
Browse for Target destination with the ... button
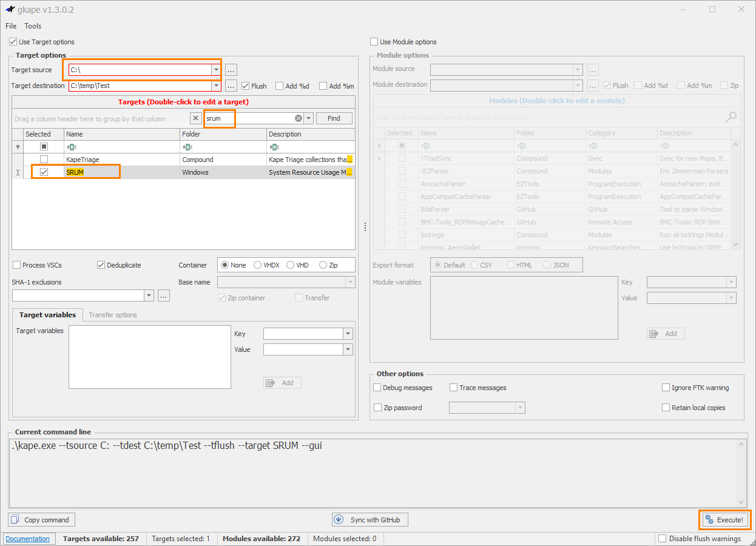coord(231,86)
